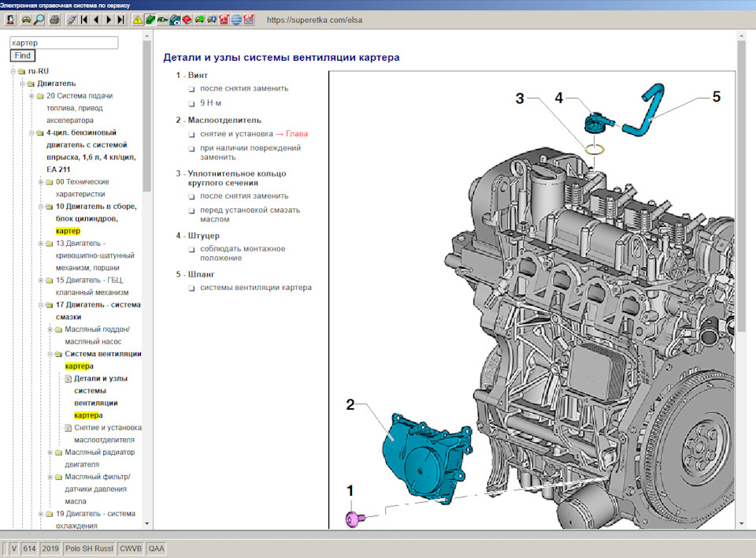
Task: Go to the next page arrow
Action: [x=109, y=19]
